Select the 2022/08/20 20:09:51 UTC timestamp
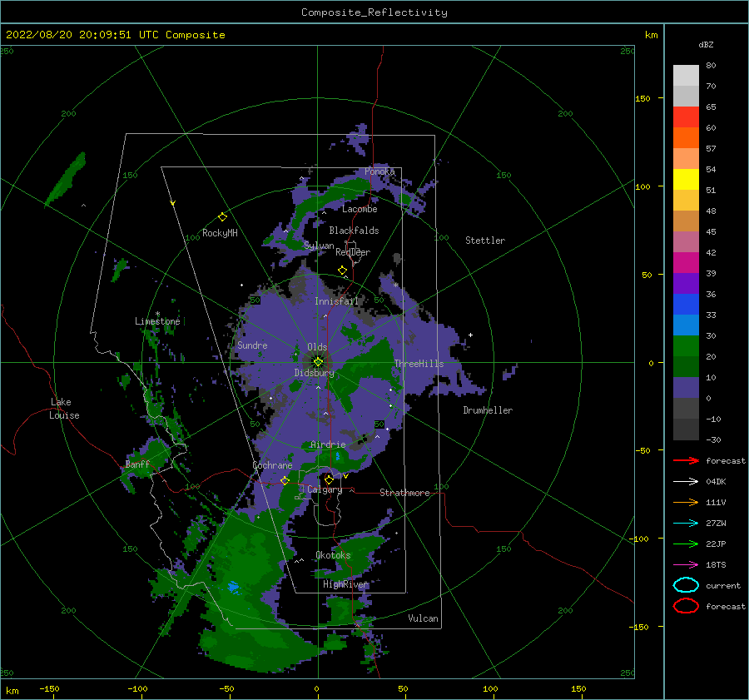Screen dimensions: 749x700 coord(82,35)
